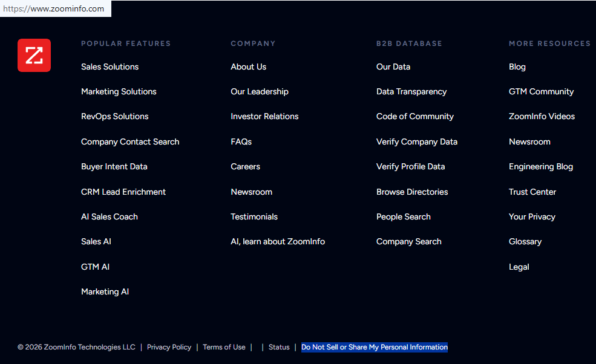This screenshot has height=364, width=596.
Task: Go to Marketing Solutions page
Action: (119, 91)
